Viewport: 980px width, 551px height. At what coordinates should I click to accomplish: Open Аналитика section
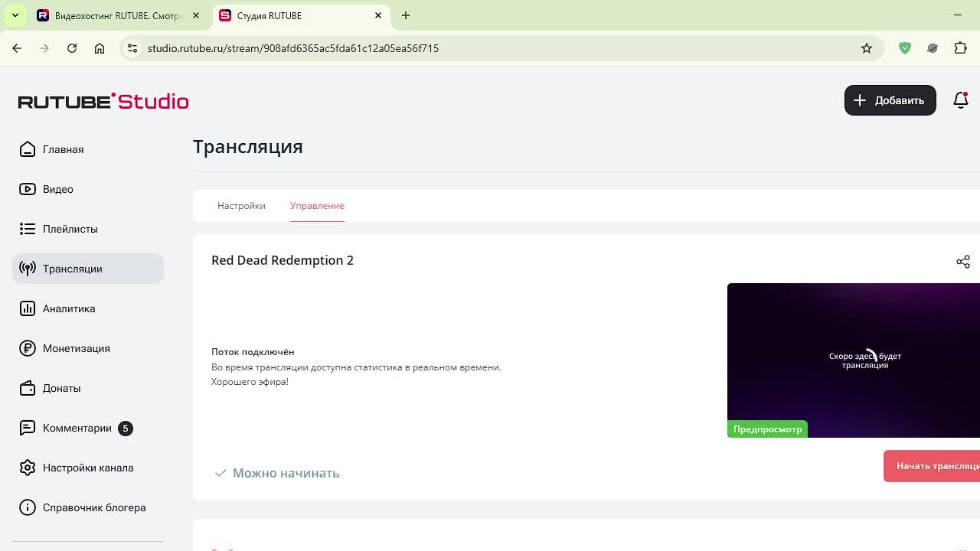coord(88,308)
